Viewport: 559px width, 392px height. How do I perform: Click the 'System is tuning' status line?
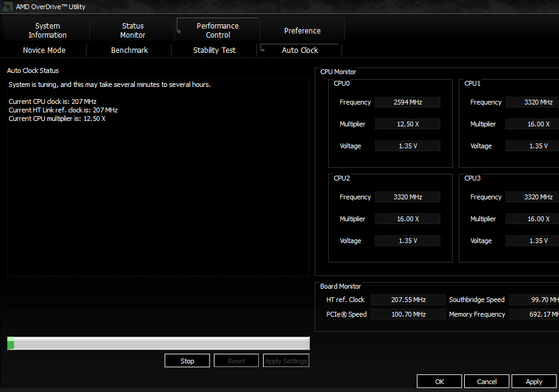[x=109, y=84]
